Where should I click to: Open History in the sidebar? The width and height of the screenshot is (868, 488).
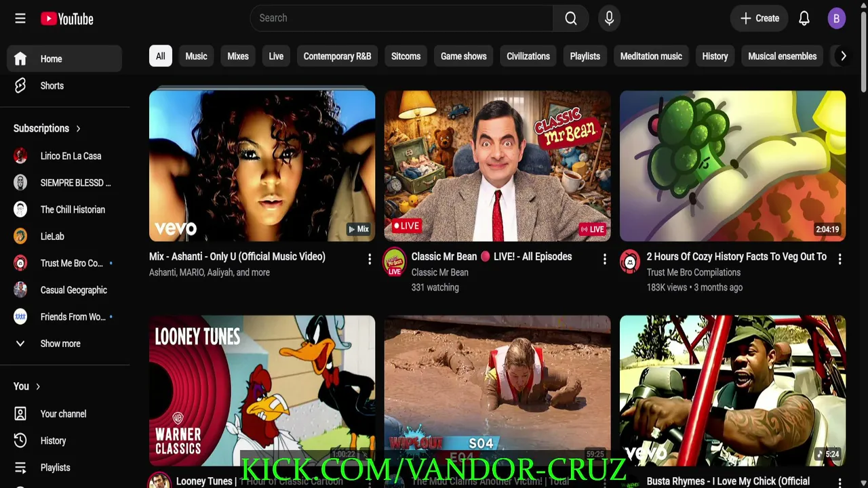pyautogui.click(x=64, y=441)
